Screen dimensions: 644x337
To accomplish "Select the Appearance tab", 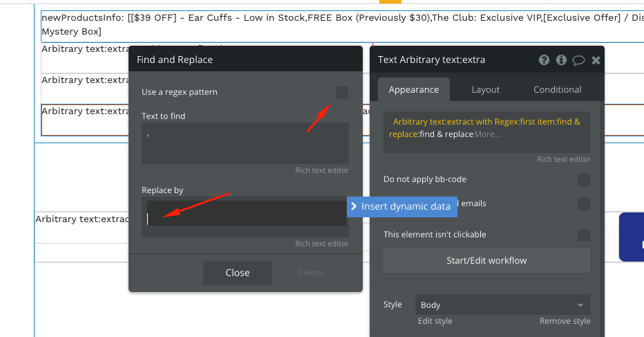I will pyautogui.click(x=413, y=89).
